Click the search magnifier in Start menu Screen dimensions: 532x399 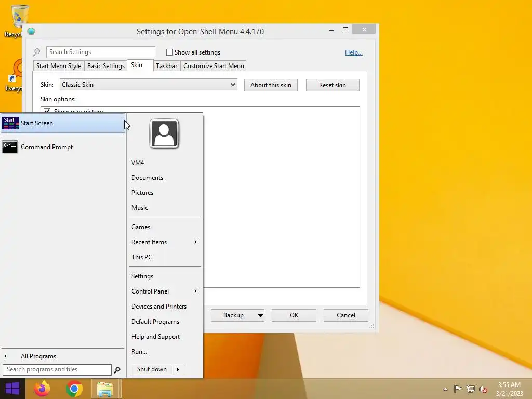click(117, 370)
